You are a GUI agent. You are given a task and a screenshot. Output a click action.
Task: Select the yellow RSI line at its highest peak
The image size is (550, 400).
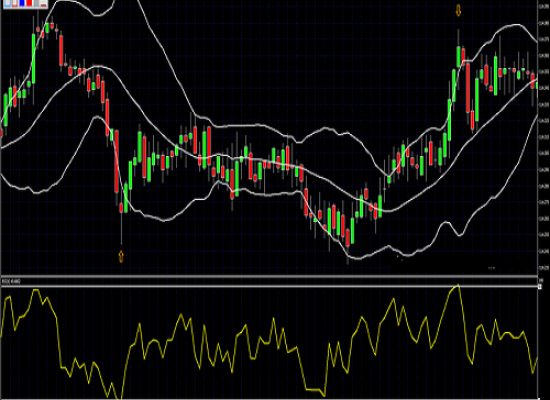coord(458,286)
